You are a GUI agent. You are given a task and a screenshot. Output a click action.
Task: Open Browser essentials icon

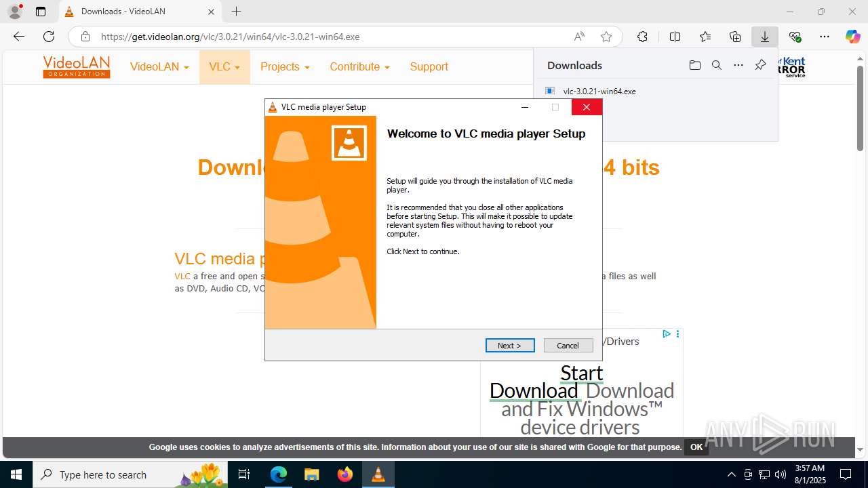pyautogui.click(x=795, y=37)
